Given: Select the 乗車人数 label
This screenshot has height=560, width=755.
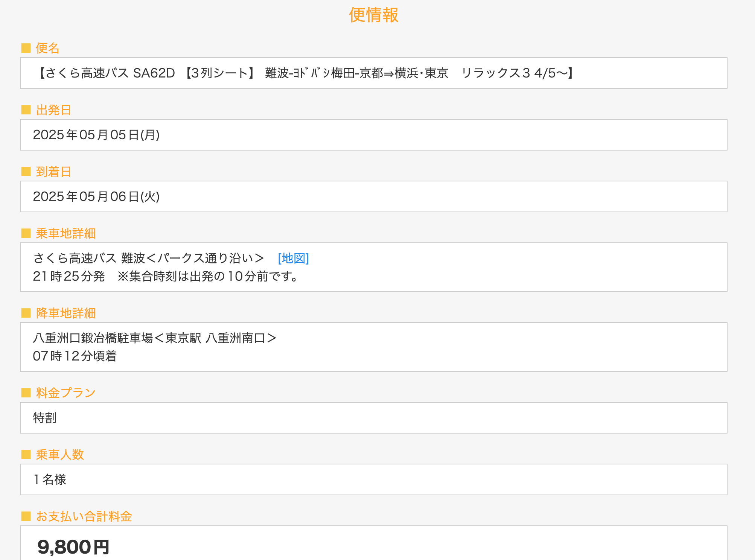Looking at the screenshot, I should point(59,455).
